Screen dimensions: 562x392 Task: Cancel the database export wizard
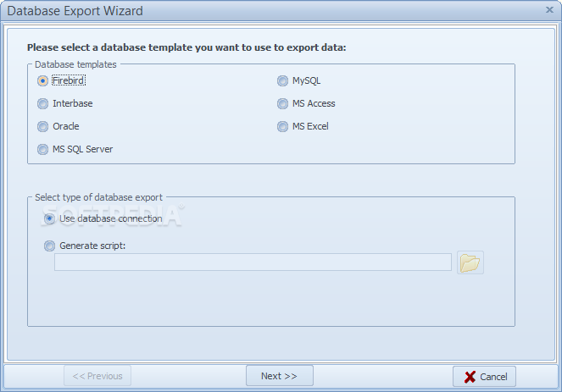(484, 377)
